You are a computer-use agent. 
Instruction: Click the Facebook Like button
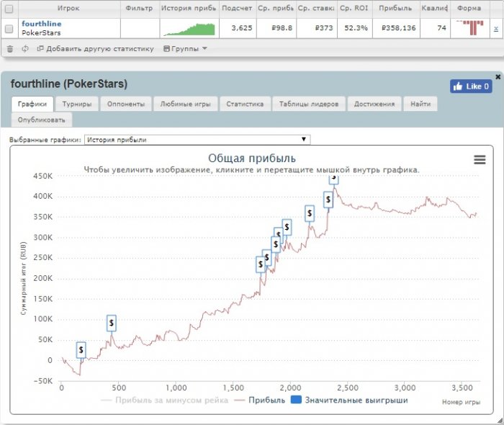coord(471,86)
